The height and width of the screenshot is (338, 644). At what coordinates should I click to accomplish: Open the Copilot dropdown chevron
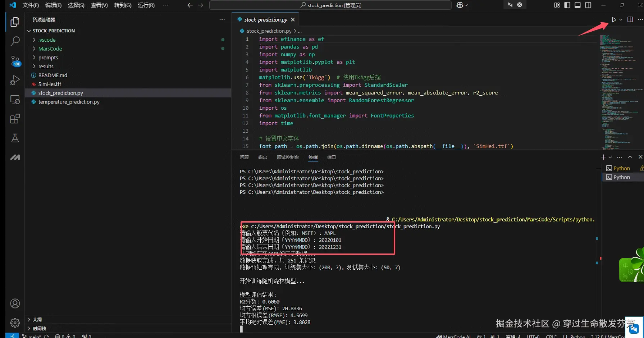coord(466,5)
